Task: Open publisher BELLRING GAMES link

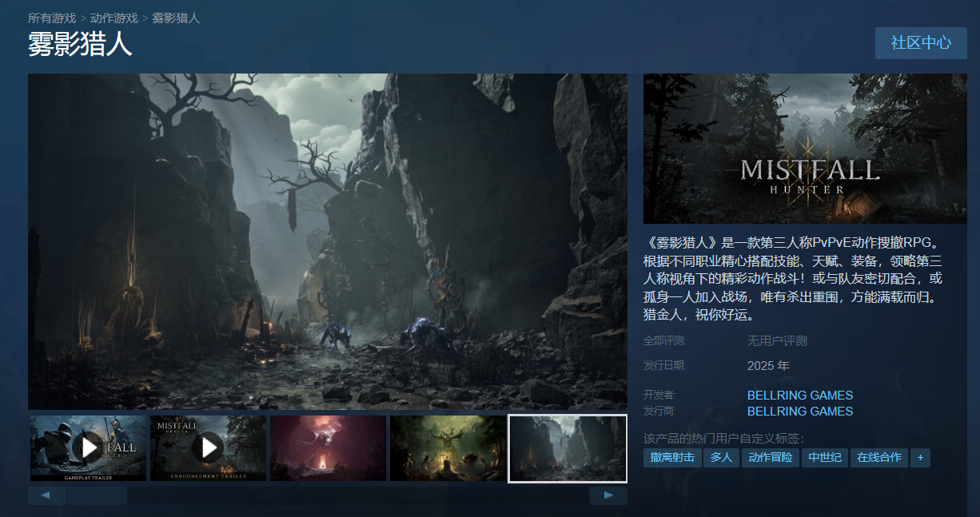Action: (799, 411)
